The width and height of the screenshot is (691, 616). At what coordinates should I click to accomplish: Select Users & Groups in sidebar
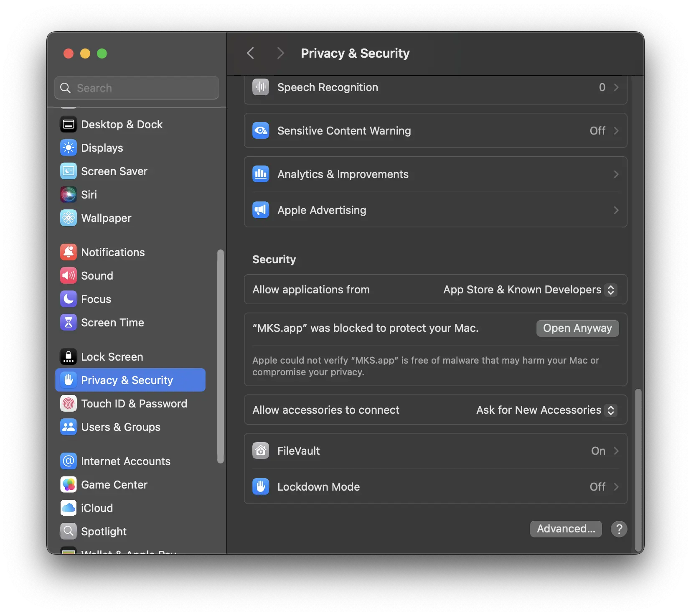(130, 427)
